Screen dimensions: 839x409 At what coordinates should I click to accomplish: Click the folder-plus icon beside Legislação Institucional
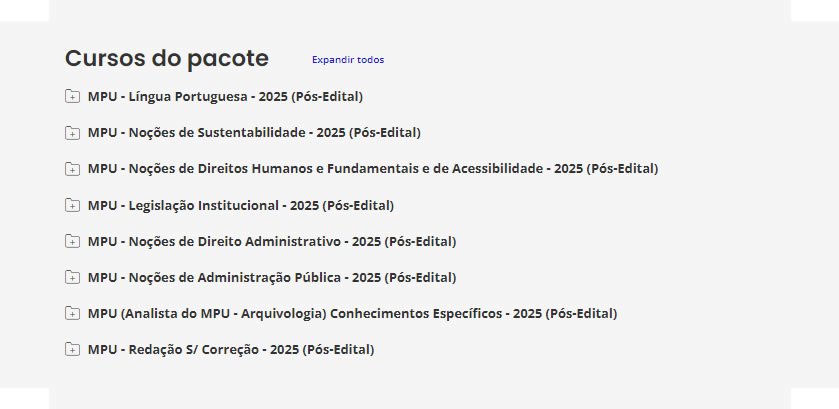click(x=72, y=206)
